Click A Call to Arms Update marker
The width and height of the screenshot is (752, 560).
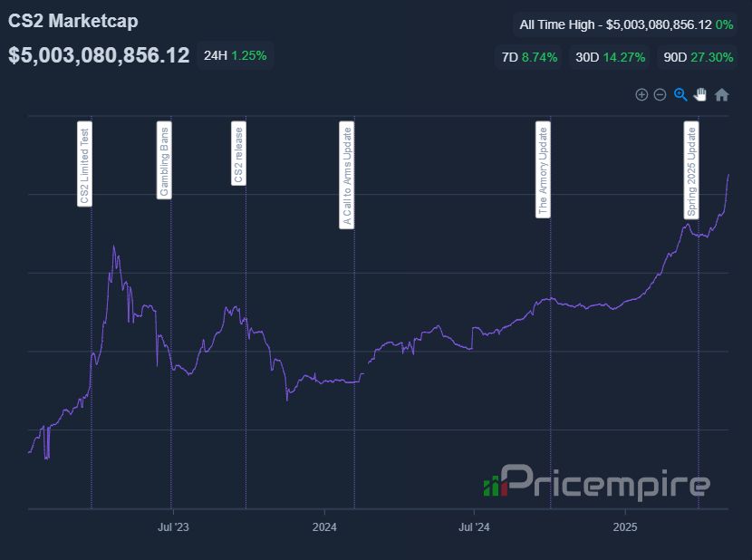[x=347, y=175]
